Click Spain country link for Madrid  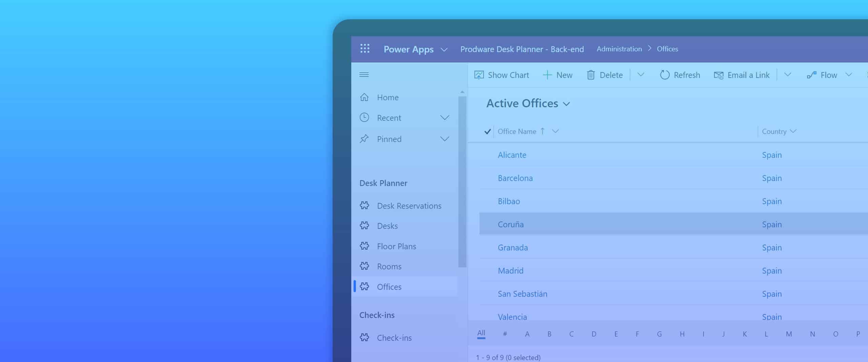(772, 271)
